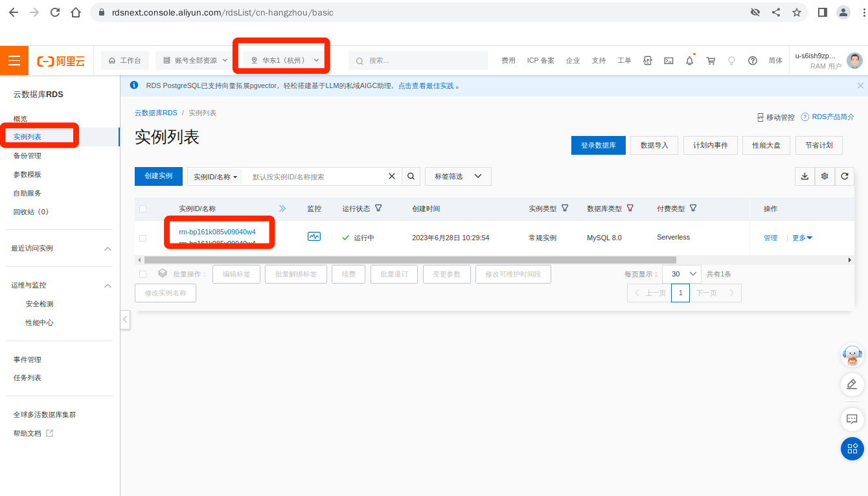Open the 标签筛选 dropdown
This screenshot has height=496, width=868.
click(x=458, y=176)
